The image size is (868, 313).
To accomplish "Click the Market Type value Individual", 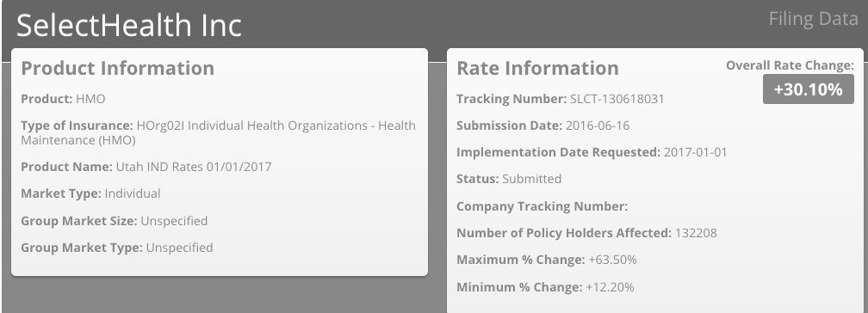I will tap(133, 193).
